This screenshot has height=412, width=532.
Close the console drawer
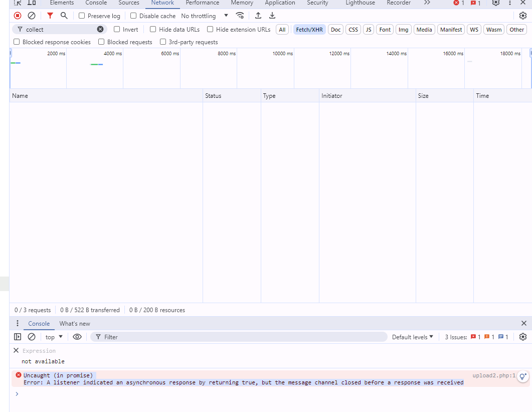pyautogui.click(x=524, y=323)
